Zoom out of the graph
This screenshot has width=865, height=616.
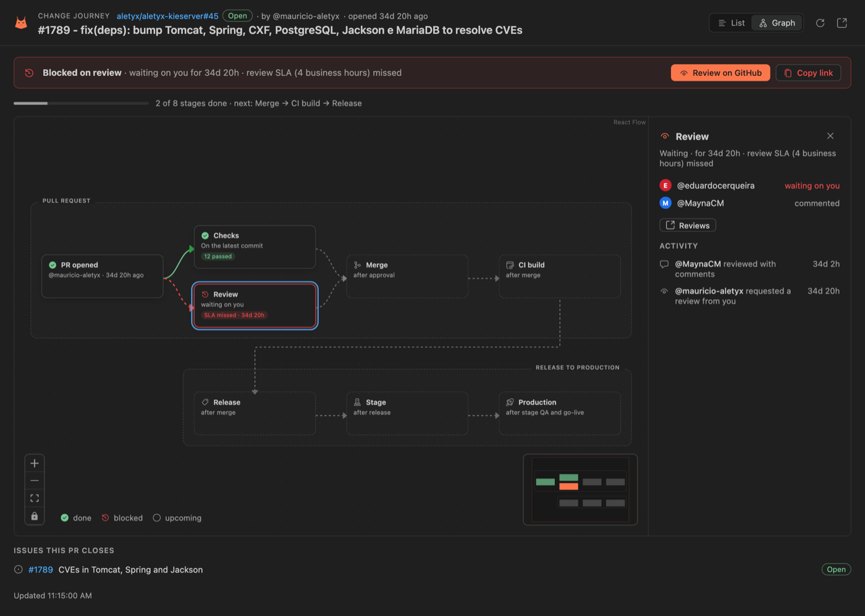coord(35,481)
